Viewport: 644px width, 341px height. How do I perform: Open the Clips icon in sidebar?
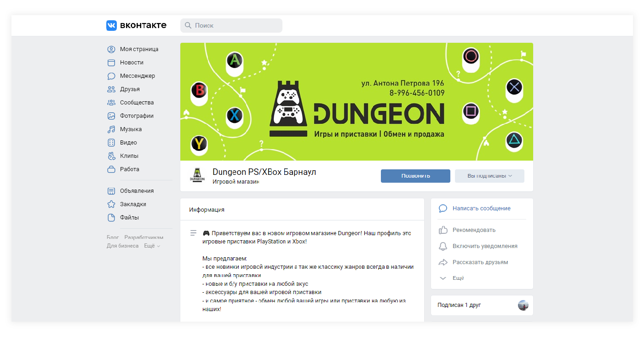coord(111,156)
